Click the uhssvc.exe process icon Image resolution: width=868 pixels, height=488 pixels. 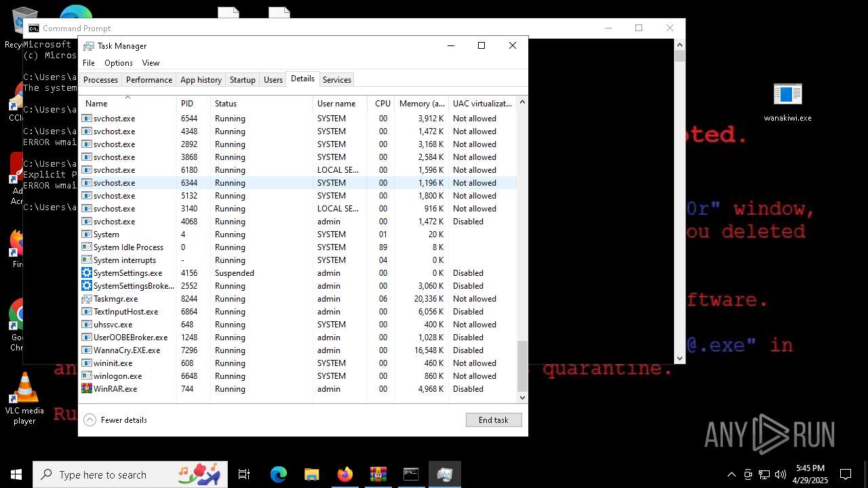pos(87,325)
